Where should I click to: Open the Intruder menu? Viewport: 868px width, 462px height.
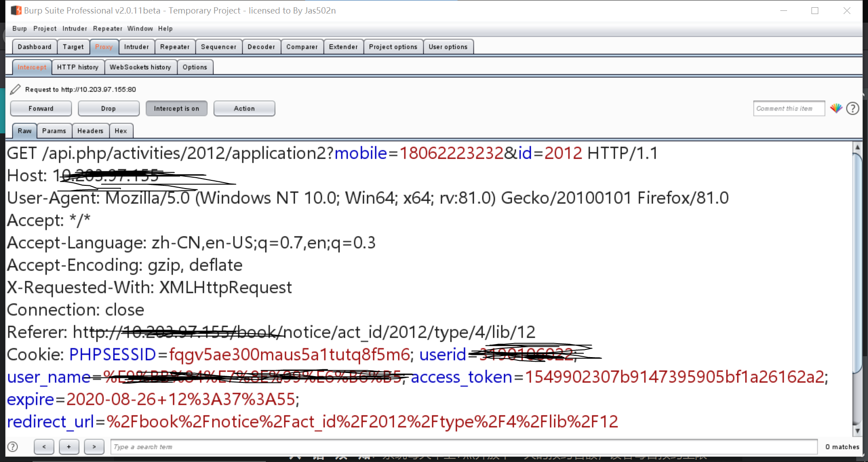click(75, 28)
